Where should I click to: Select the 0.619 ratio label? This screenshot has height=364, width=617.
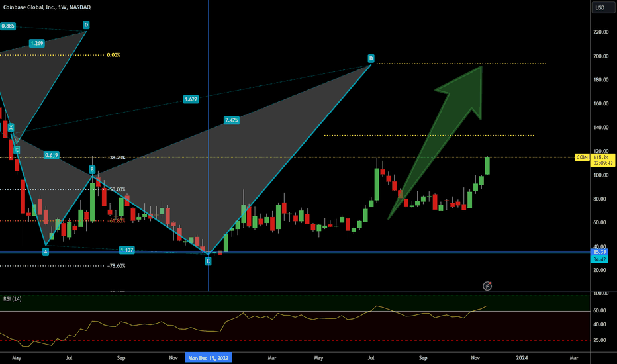52,155
